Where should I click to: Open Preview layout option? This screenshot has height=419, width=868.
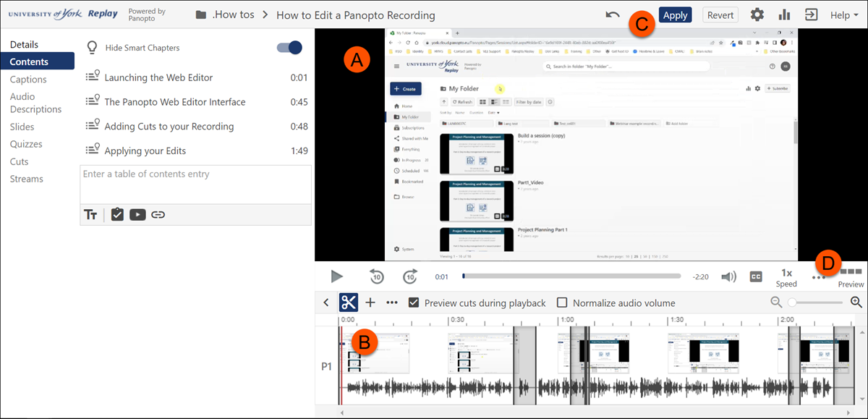[x=851, y=277]
